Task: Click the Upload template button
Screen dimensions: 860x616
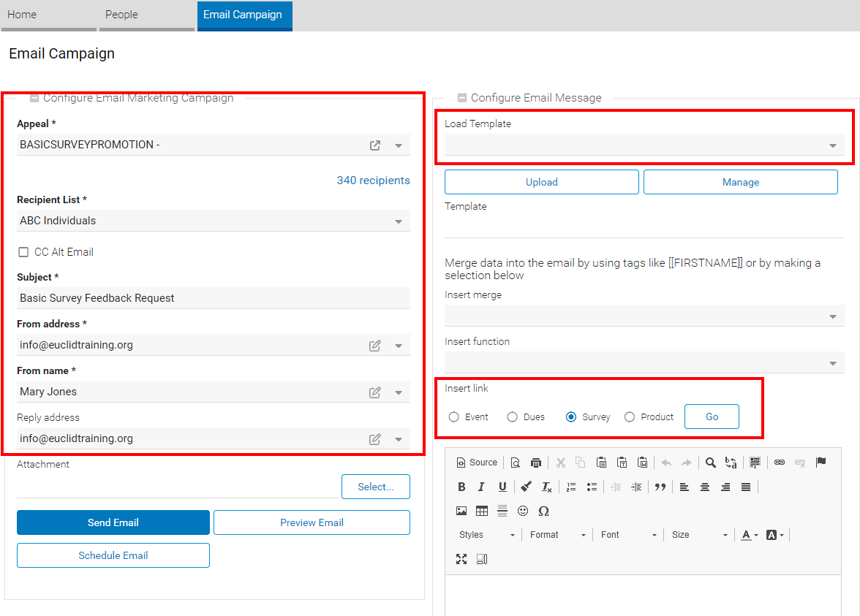Action: 542,182
